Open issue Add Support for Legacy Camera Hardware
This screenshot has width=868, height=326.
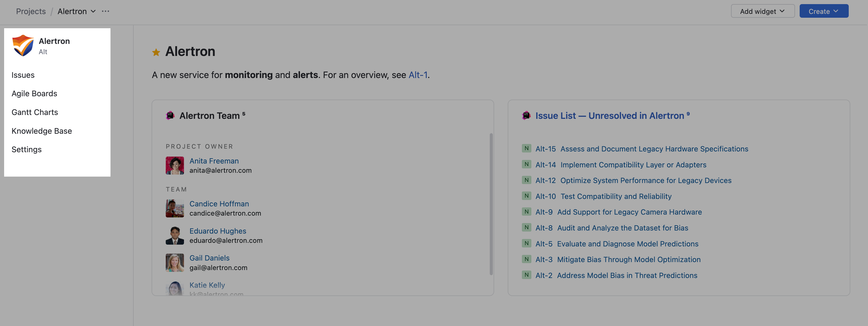[630, 212]
